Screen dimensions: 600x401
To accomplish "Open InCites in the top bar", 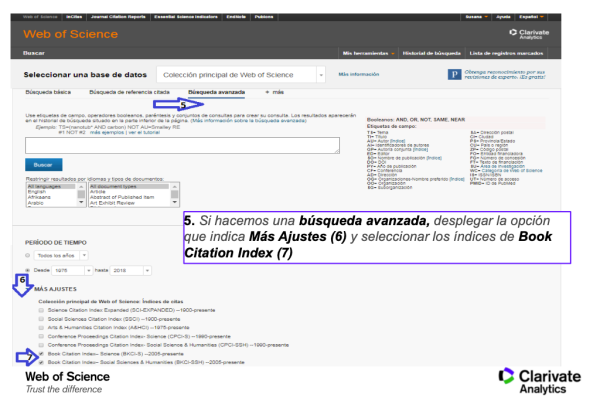I will (x=74, y=17).
